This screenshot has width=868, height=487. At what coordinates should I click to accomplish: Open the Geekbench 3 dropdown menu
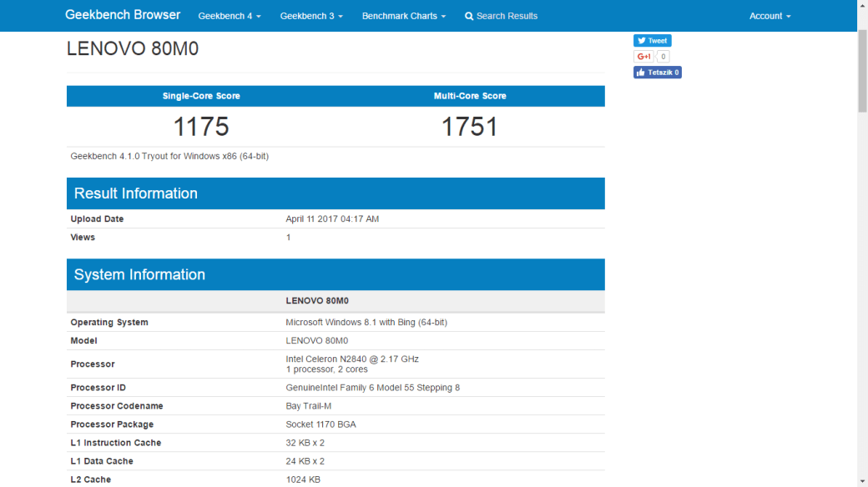click(x=311, y=15)
